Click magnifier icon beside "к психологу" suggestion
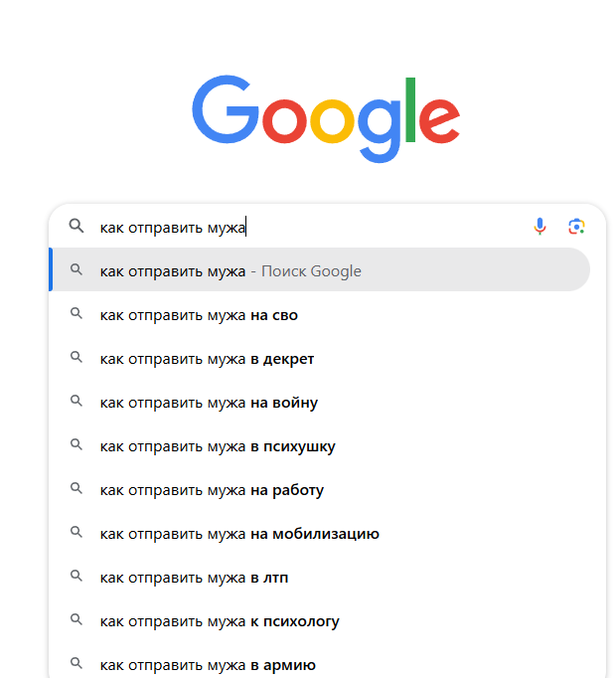The image size is (616, 678). (x=76, y=621)
